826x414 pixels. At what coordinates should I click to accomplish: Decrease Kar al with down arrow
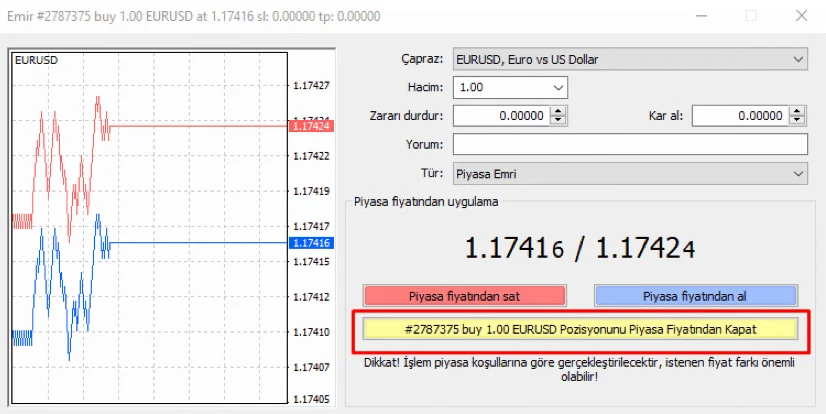click(x=797, y=120)
